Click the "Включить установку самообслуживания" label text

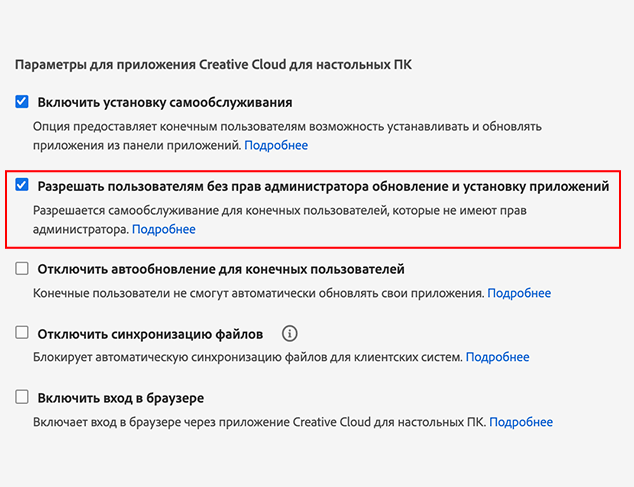pyautogui.click(x=165, y=102)
